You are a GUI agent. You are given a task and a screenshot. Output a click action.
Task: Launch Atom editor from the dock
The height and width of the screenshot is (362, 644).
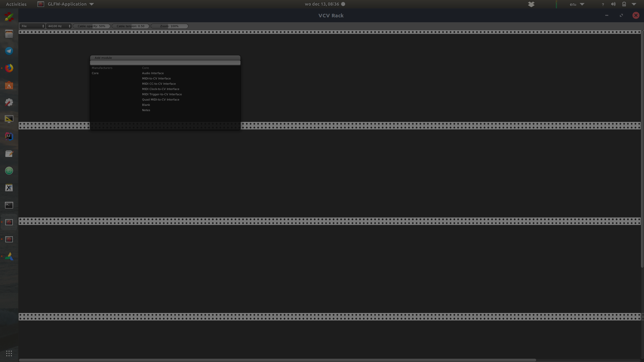pos(9,171)
